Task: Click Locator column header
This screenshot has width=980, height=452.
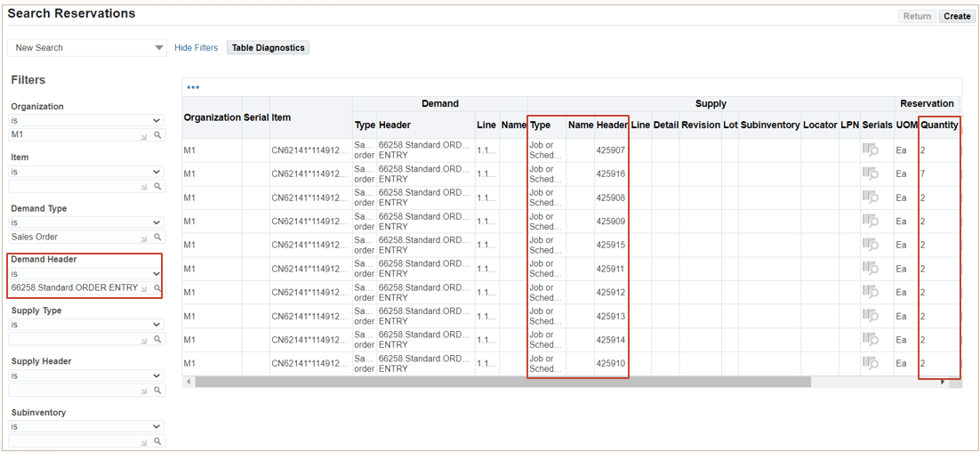Action: tap(820, 125)
